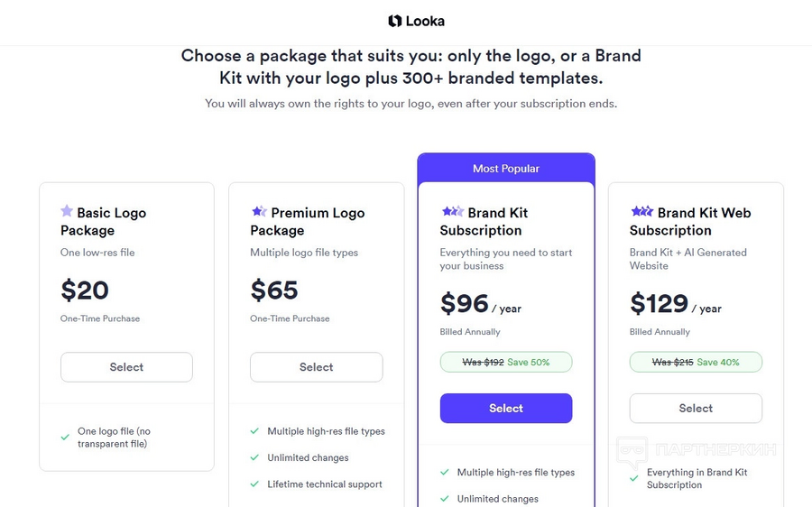The width and height of the screenshot is (812, 507).
Task: Click the single star icon beside Basic Logo
Action: click(67, 210)
